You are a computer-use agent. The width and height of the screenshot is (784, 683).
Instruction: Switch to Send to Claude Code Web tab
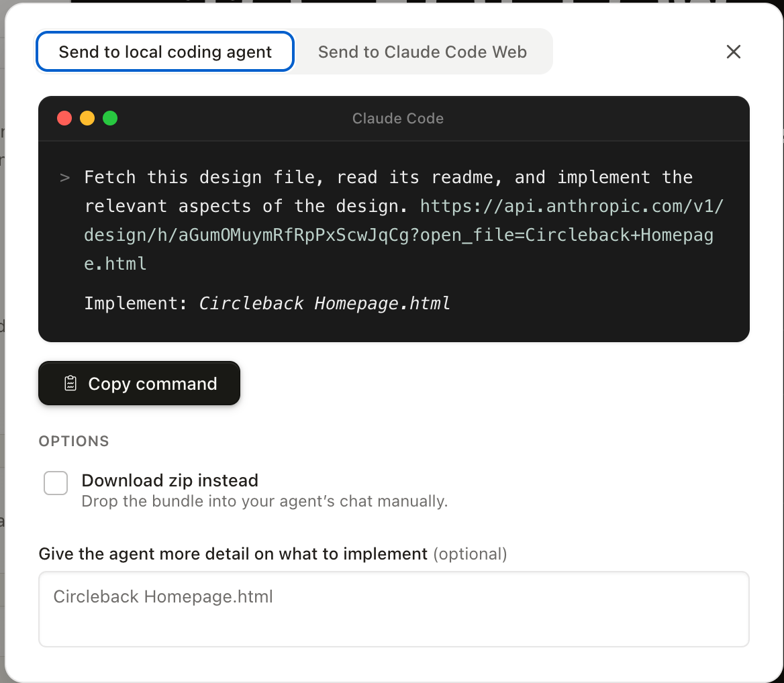pos(422,52)
